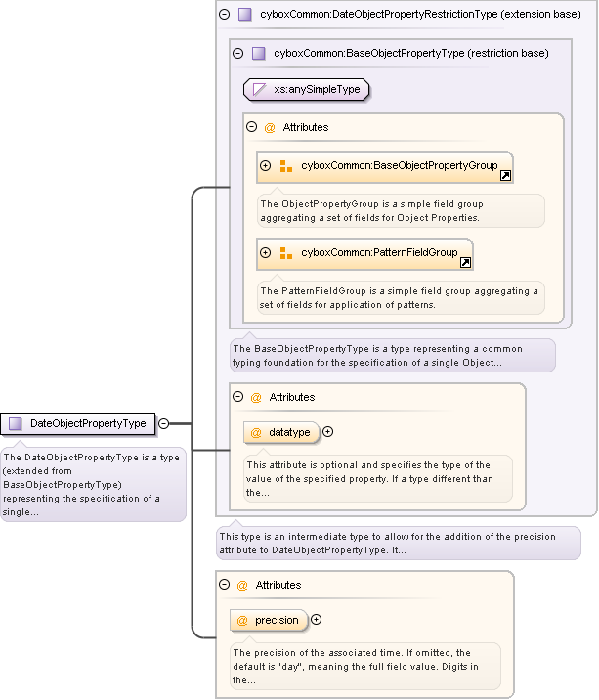Click the @ icon beside precision
The height and width of the screenshot is (700, 599).
click(x=242, y=620)
